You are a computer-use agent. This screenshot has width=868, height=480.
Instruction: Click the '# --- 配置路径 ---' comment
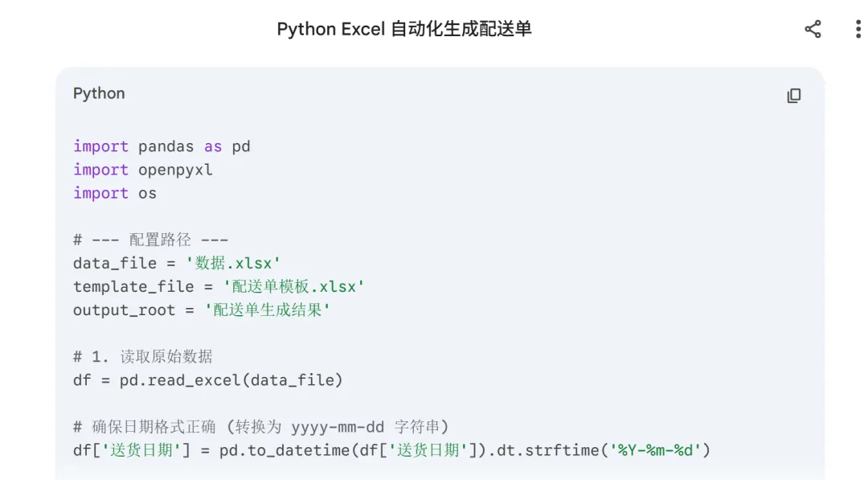pyautogui.click(x=150, y=240)
